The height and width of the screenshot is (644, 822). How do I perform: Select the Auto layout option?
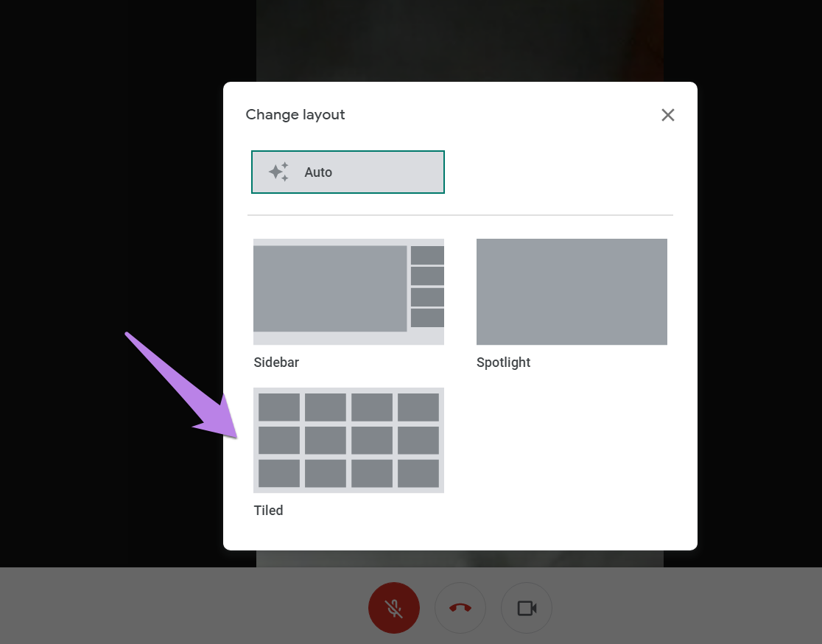click(x=348, y=172)
